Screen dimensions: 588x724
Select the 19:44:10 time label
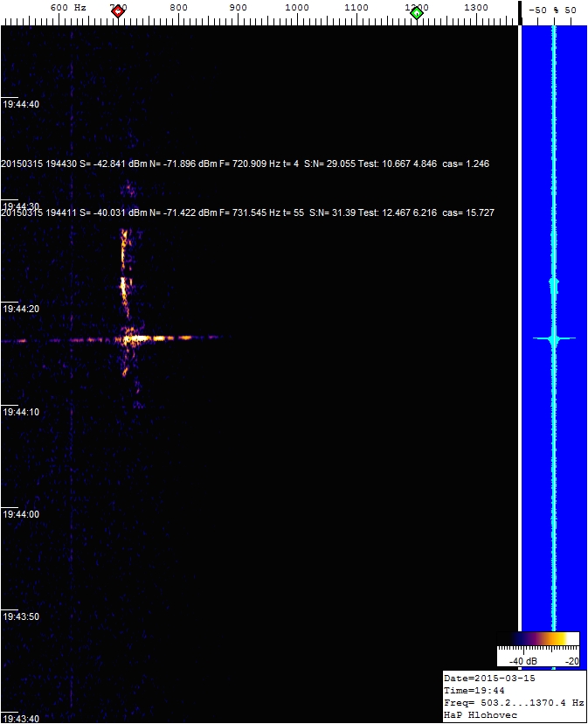click(x=21, y=411)
